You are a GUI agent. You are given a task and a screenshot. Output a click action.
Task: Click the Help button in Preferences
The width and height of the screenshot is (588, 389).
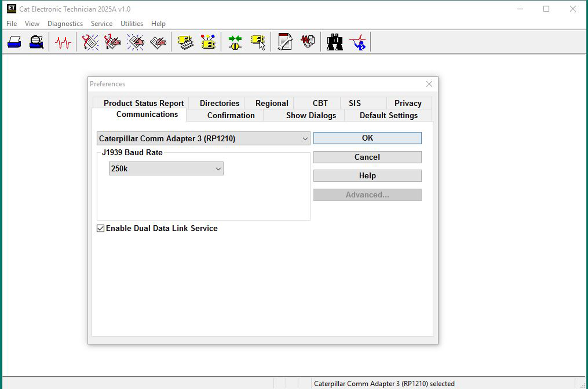click(367, 176)
